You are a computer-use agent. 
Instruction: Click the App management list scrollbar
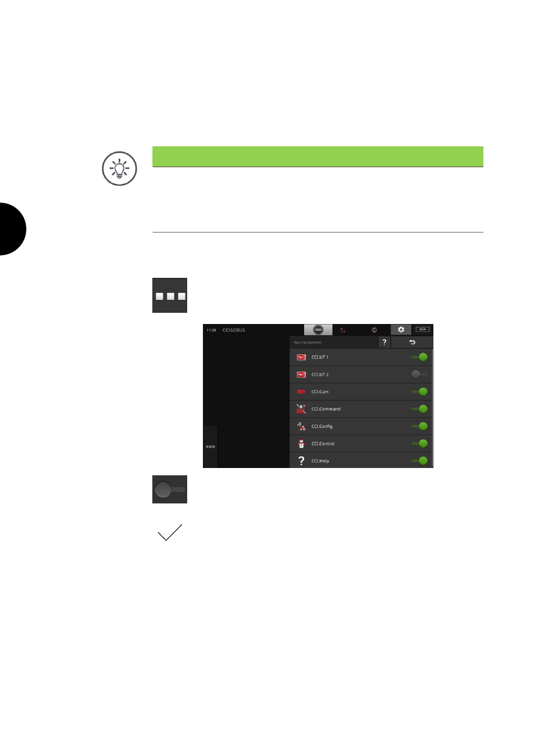(x=432, y=408)
